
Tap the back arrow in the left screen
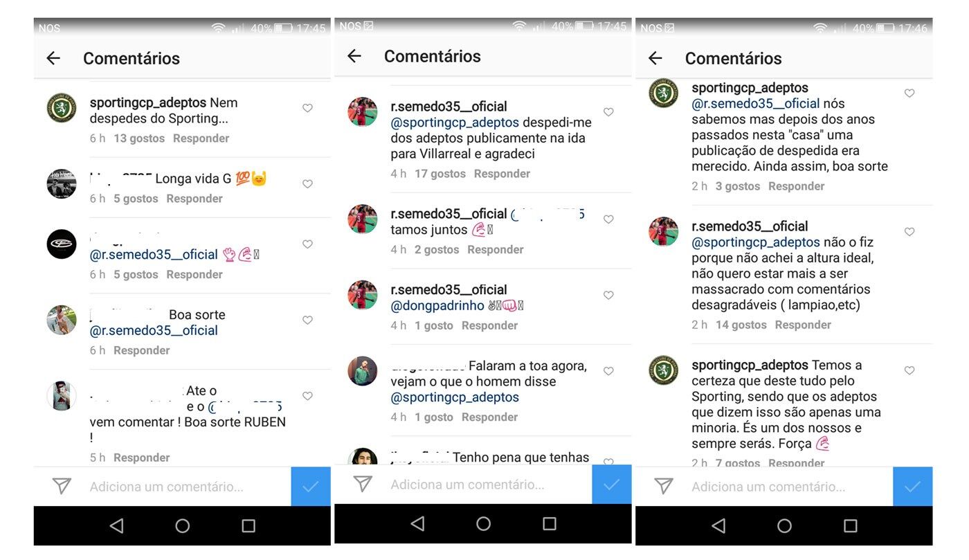[x=53, y=58]
